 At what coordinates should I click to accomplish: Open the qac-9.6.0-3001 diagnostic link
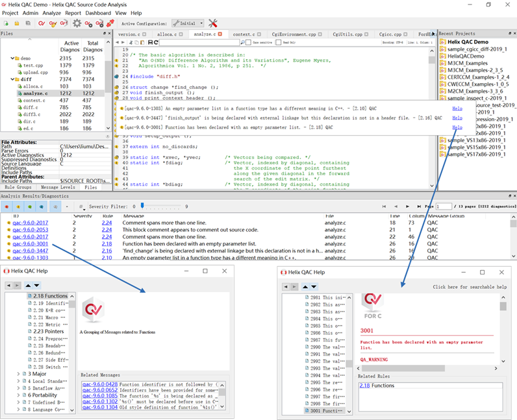[x=31, y=243]
